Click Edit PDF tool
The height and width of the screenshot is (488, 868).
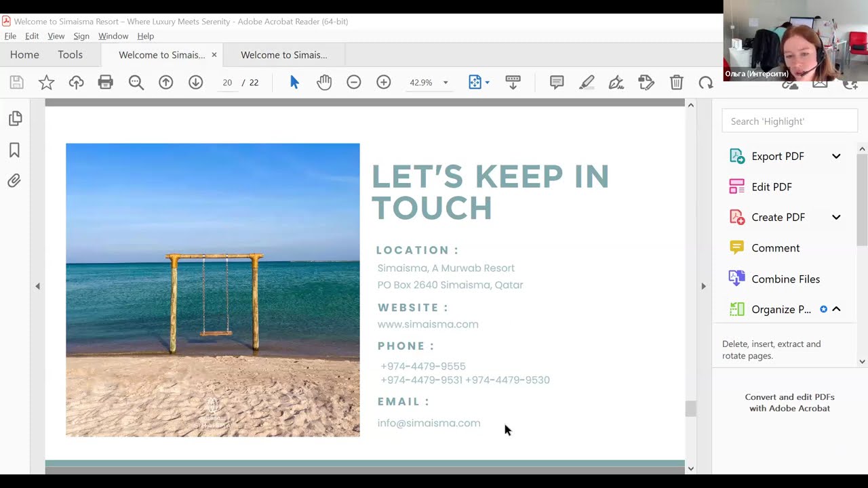point(772,187)
